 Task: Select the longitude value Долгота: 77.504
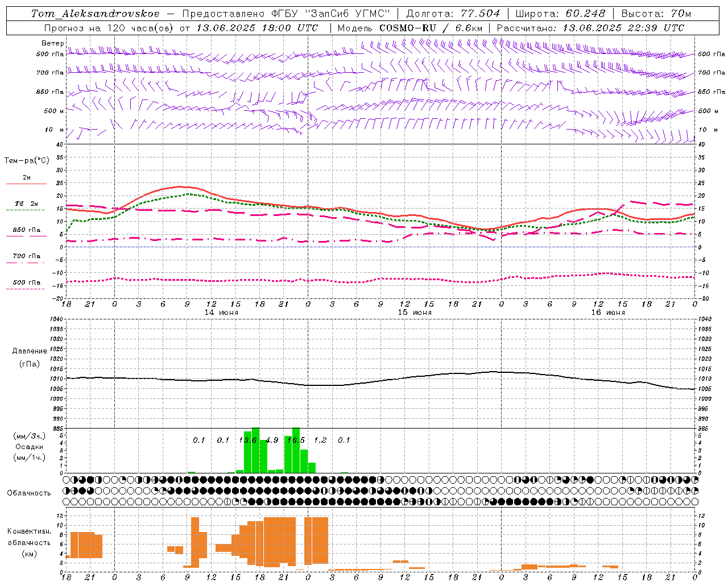(453, 14)
